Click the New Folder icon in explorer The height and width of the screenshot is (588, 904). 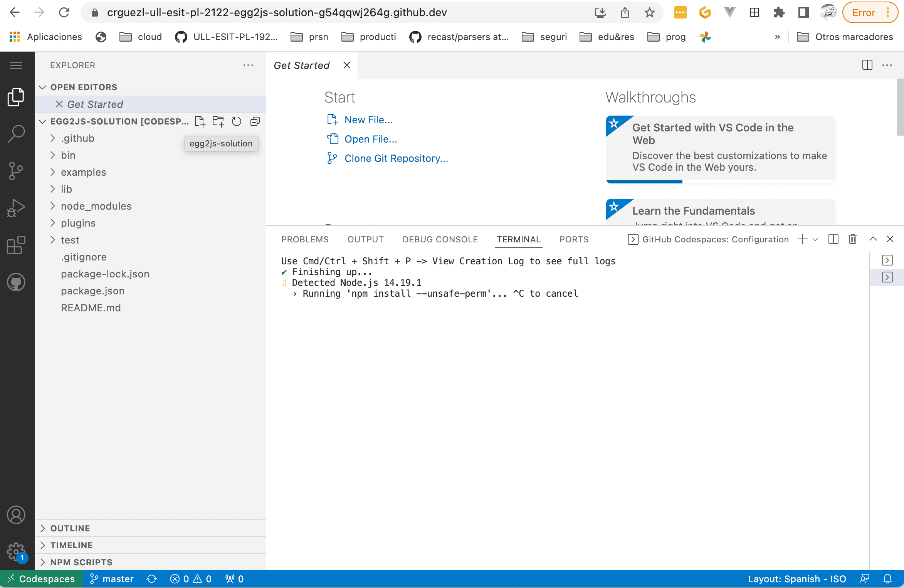pyautogui.click(x=218, y=121)
